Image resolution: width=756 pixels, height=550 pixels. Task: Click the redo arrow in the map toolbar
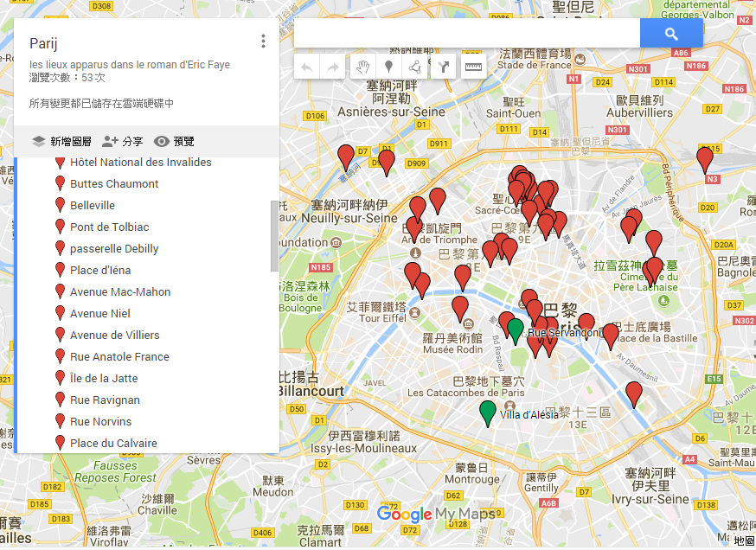332,67
